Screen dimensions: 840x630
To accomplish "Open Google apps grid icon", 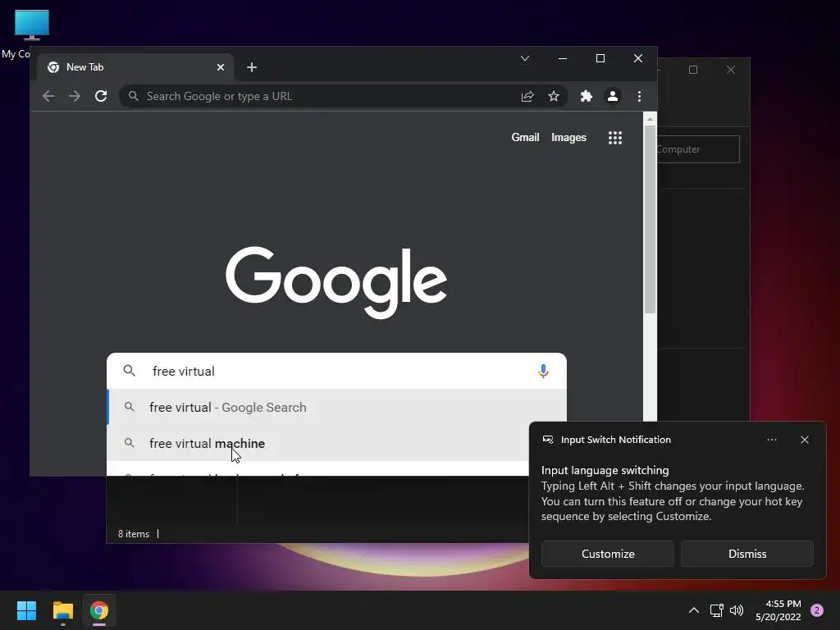I will (x=615, y=138).
